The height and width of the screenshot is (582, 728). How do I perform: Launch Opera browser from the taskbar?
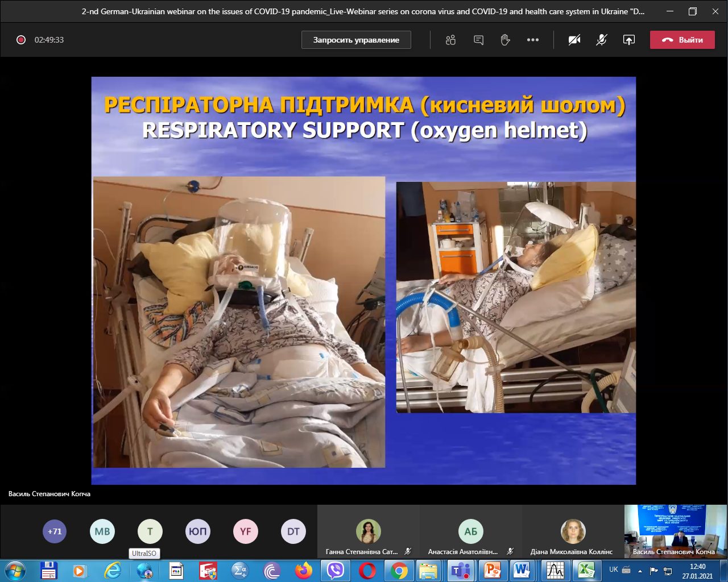(x=367, y=570)
